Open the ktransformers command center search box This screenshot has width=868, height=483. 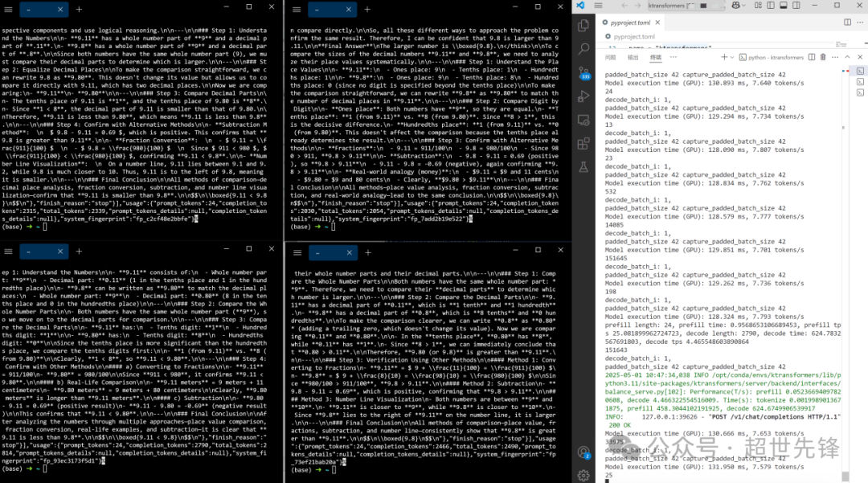point(686,6)
